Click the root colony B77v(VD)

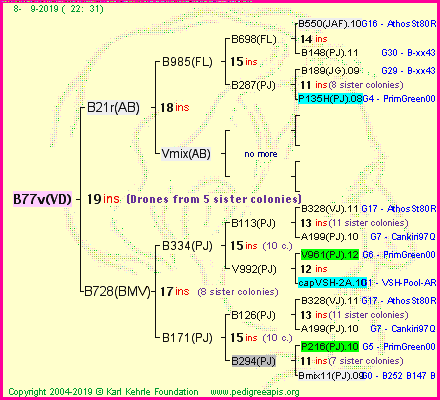pyautogui.click(x=42, y=199)
